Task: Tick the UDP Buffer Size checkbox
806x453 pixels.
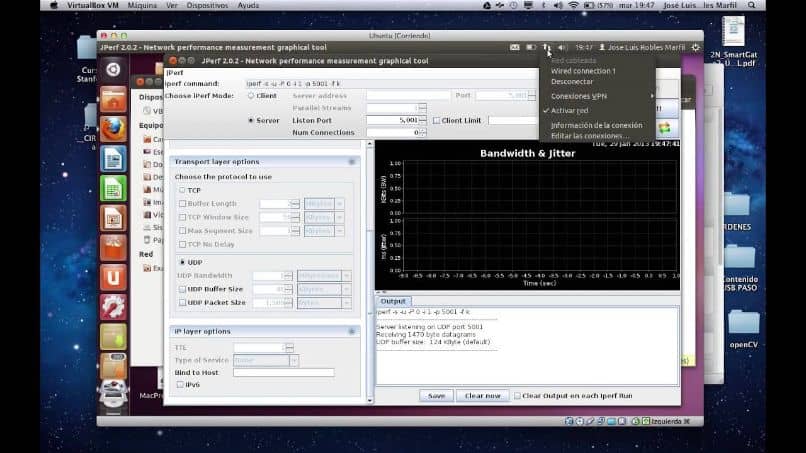Action: coord(182,289)
